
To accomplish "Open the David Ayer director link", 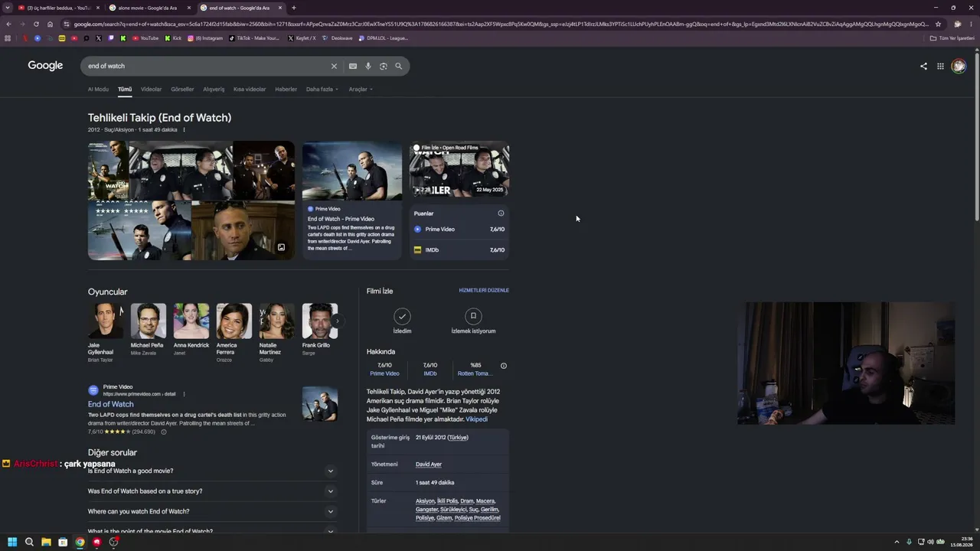I will (429, 465).
